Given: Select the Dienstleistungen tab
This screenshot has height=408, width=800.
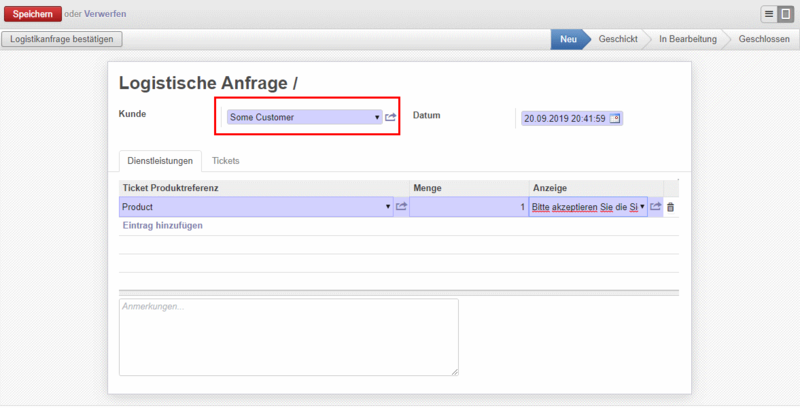Looking at the screenshot, I should (160, 161).
